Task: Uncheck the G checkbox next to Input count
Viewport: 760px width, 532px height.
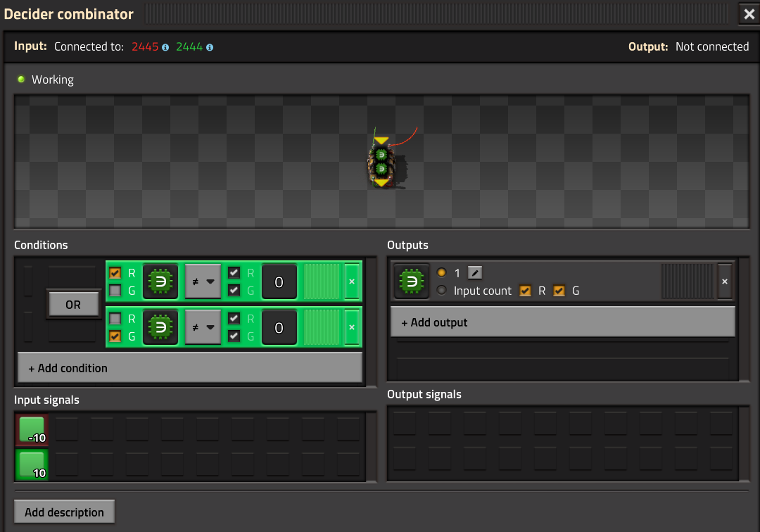Action: [x=559, y=291]
